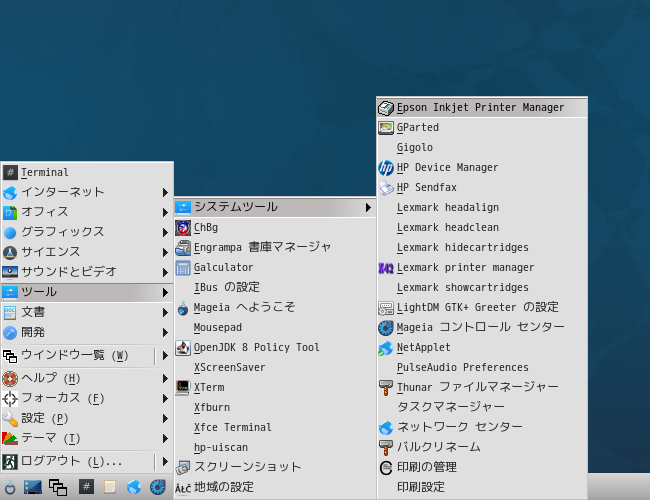650x500 pixels.
Task: Run Lexmark headalign
Action: tap(482, 208)
